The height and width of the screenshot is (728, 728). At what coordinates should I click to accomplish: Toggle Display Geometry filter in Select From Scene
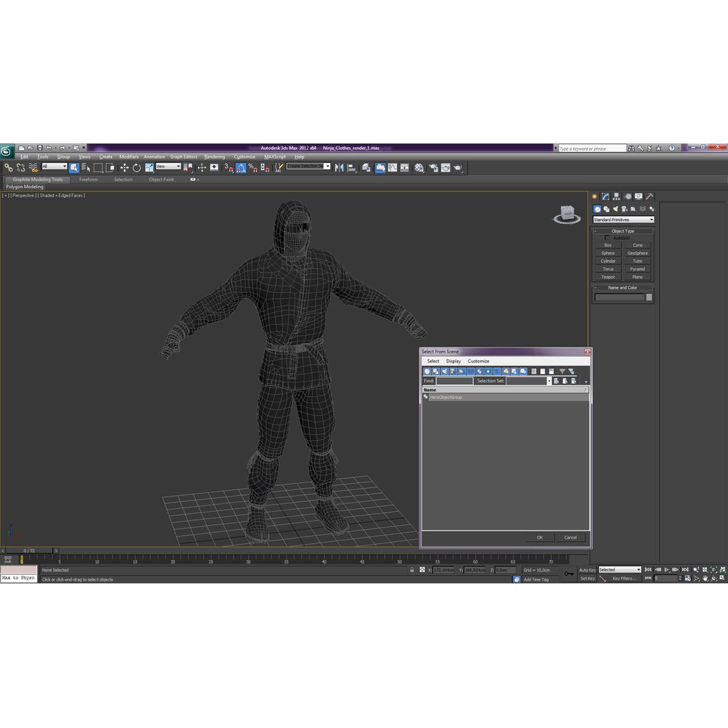pyautogui.click(x=427, y=371)
